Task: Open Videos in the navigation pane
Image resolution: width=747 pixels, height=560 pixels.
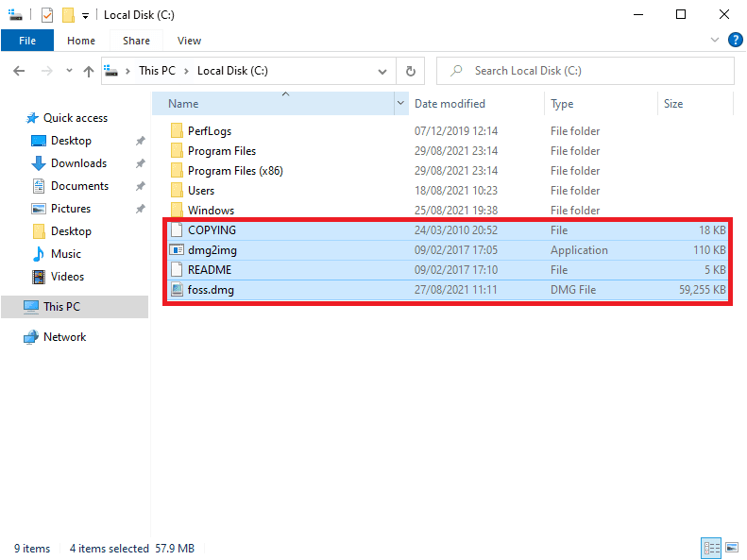Action: coord(67,277)
